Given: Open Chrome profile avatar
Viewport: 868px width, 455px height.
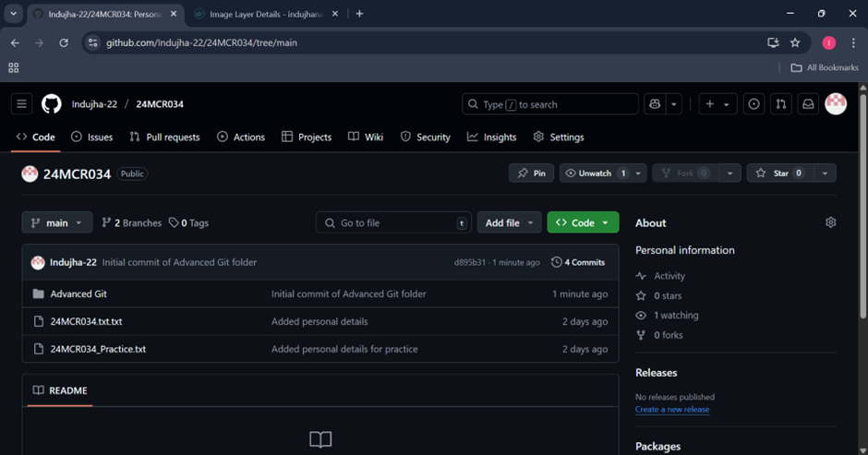Looking at the screenshot, I should (x=828, y=42).
